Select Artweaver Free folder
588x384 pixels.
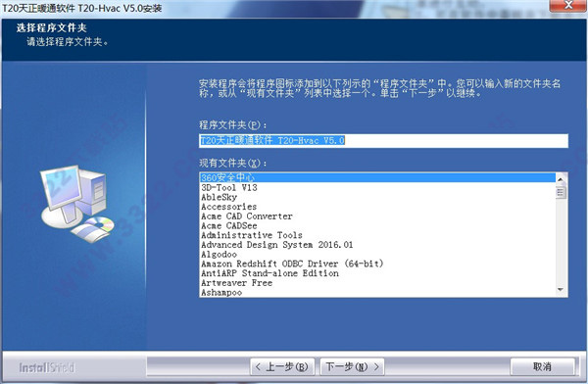tap(377, 283)
